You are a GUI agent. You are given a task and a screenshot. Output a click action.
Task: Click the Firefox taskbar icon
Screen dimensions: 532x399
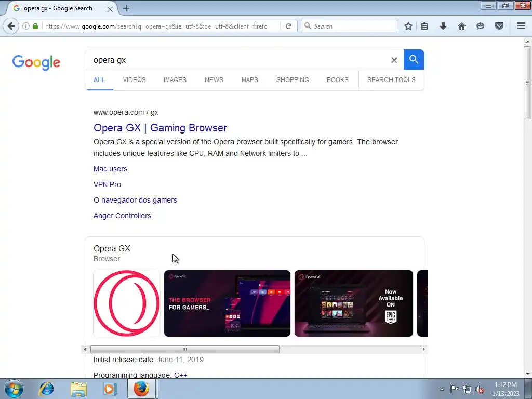pos(141,389)
